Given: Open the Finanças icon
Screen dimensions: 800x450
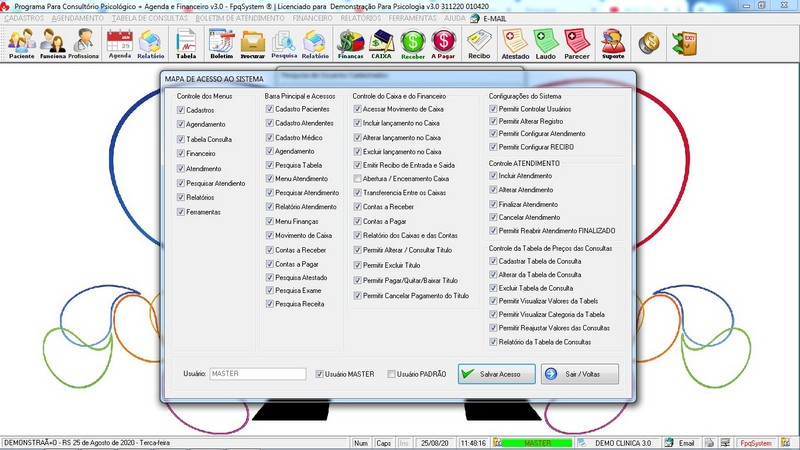Looking at the screenshot, I should tap(350, 42).
